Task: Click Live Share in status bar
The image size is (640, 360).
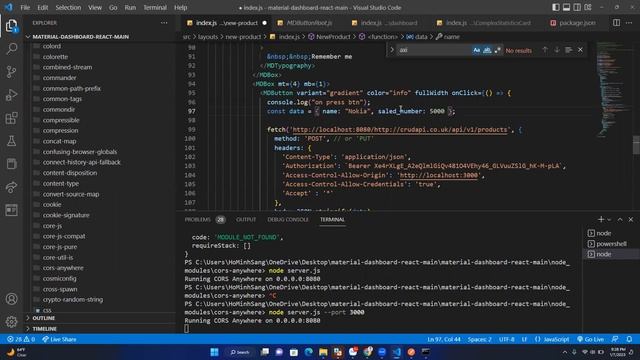Action: tap(59, 339)
